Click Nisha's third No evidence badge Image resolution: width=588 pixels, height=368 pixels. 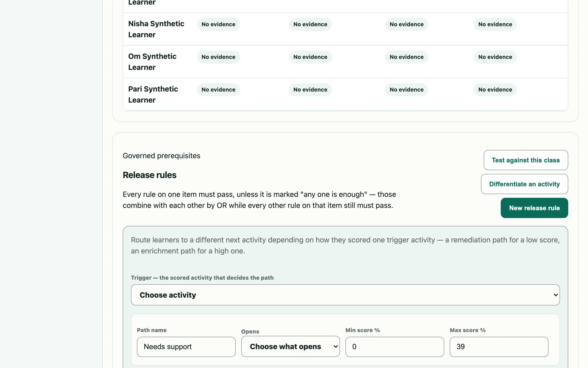pyautogui.click(x=407, y=24)
